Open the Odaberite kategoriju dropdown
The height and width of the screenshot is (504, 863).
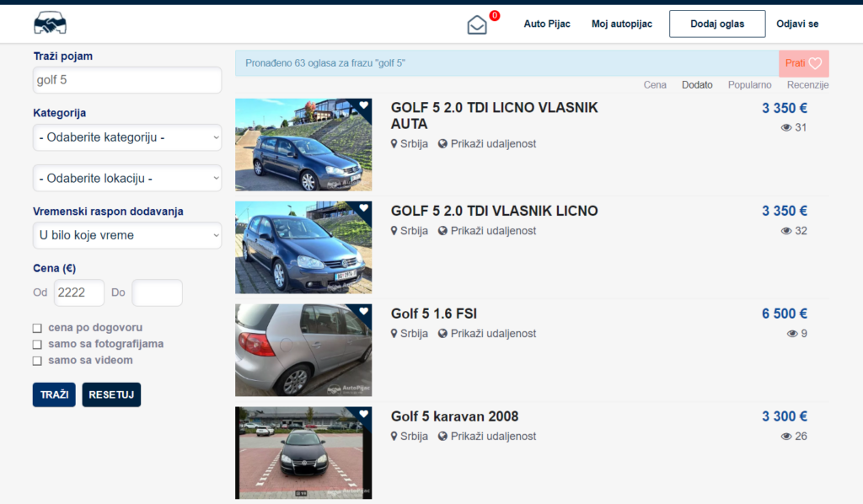[x=127, y=137]
